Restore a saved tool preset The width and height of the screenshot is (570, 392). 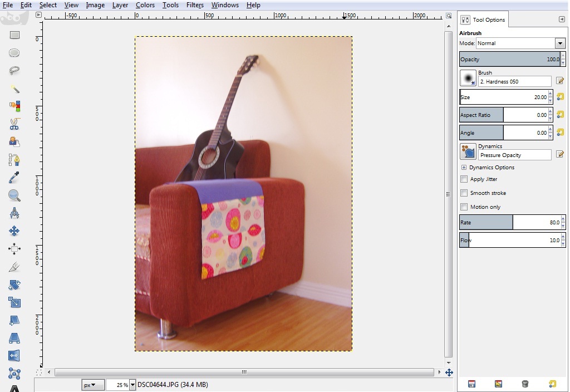(498, 384)
